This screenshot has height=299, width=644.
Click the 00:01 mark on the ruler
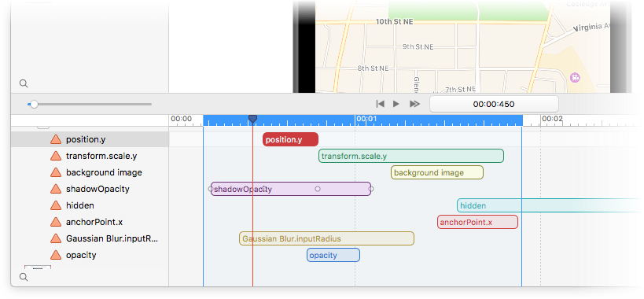[366, 119]
